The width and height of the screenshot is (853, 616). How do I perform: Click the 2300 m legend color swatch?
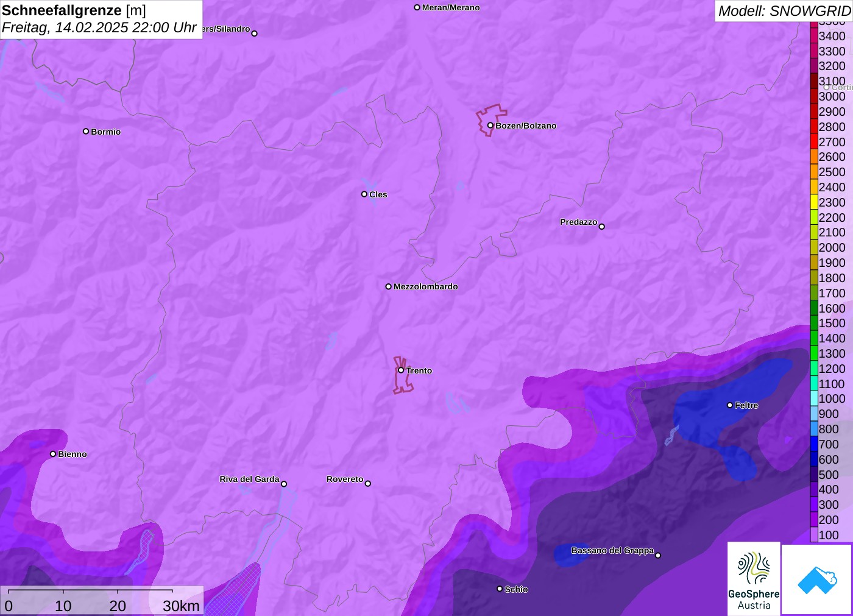tap(814, 202)
